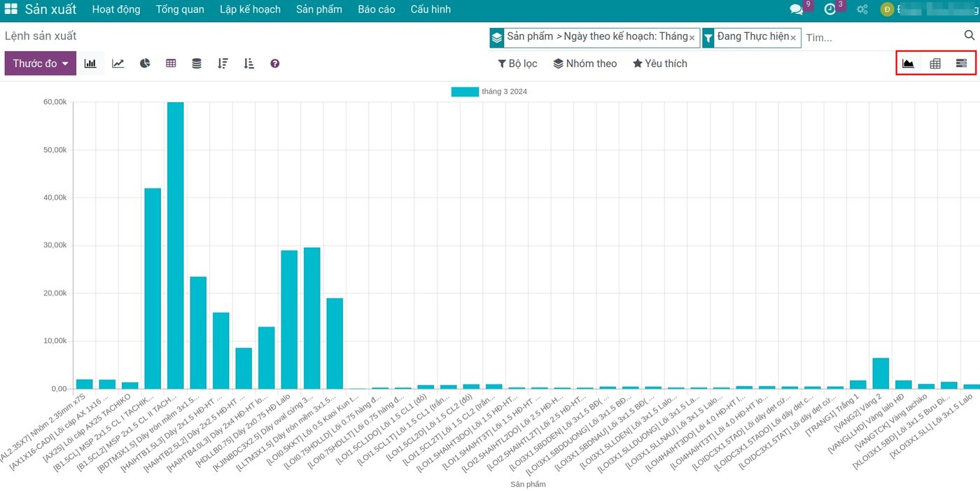The width and height of the screenshot is (980, 491).
Task: Open the Tổng quan menu
Action: tap(180, 9)
